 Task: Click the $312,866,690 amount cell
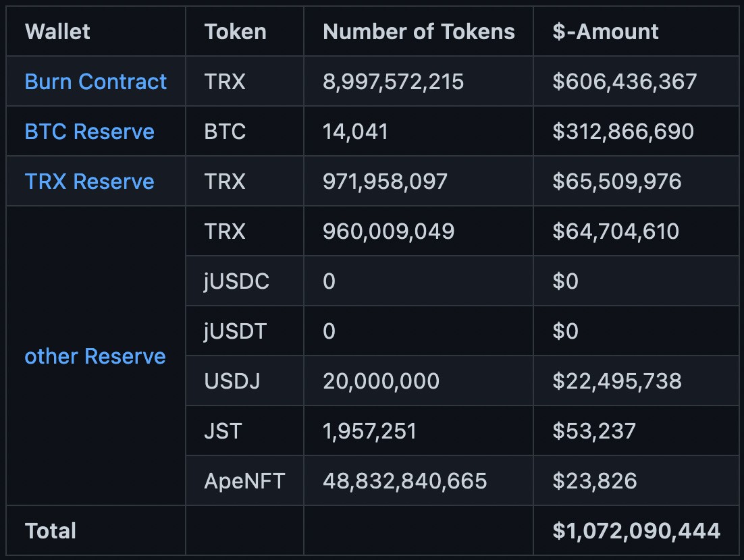(623, 132)
